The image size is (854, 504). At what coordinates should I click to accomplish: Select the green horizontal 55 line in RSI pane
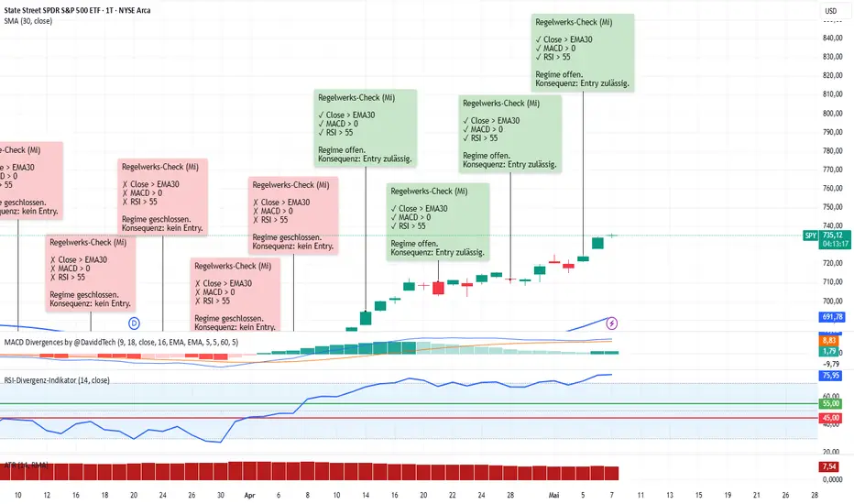[x=409, y=404]
